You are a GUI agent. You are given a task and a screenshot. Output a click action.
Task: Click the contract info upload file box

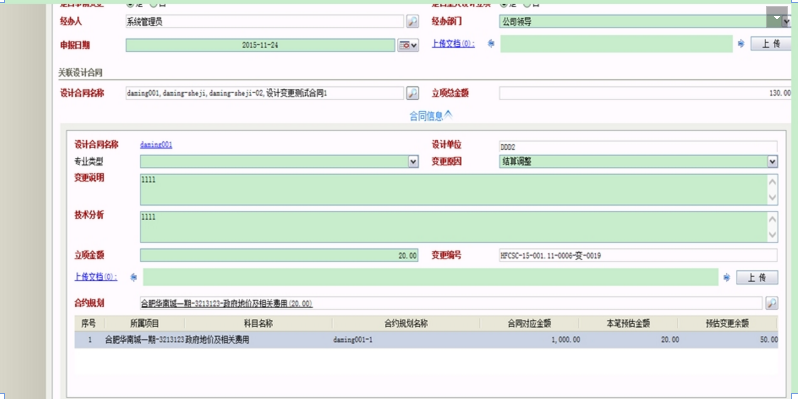[x=431, y=277]
